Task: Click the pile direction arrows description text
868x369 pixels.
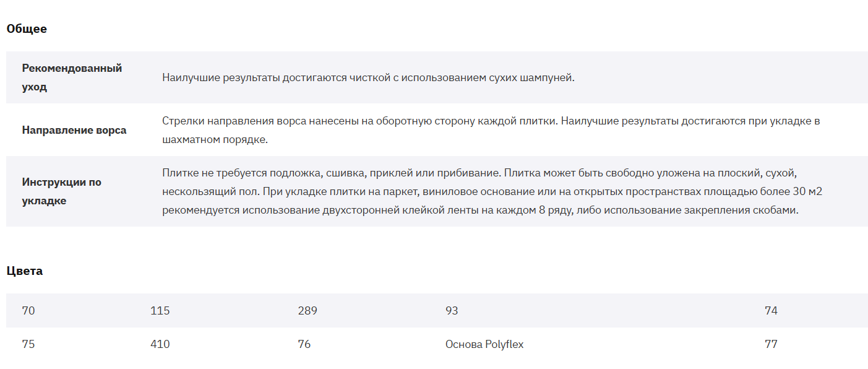Action: click(491, 130)
